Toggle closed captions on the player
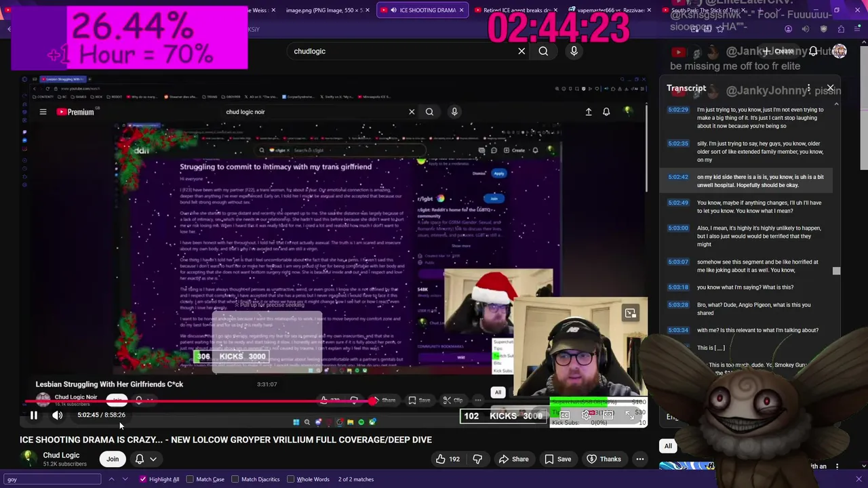 pyautogui.click(x=564, y=415)
